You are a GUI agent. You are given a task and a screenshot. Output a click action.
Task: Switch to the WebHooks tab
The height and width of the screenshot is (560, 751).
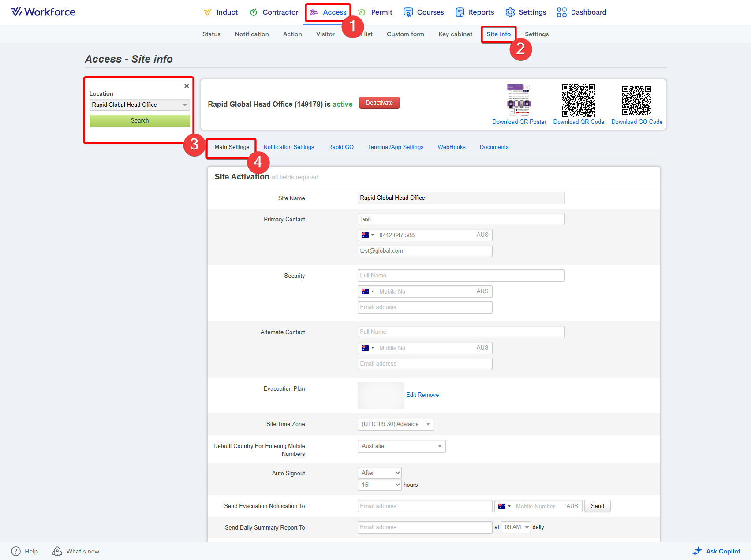451,147
